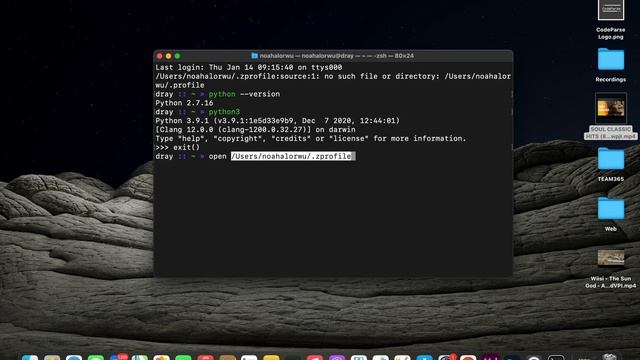Zoom Terminal window with the green button
Image resolution: width=640 pixels, height=360 pixels.
pos(178,56)
